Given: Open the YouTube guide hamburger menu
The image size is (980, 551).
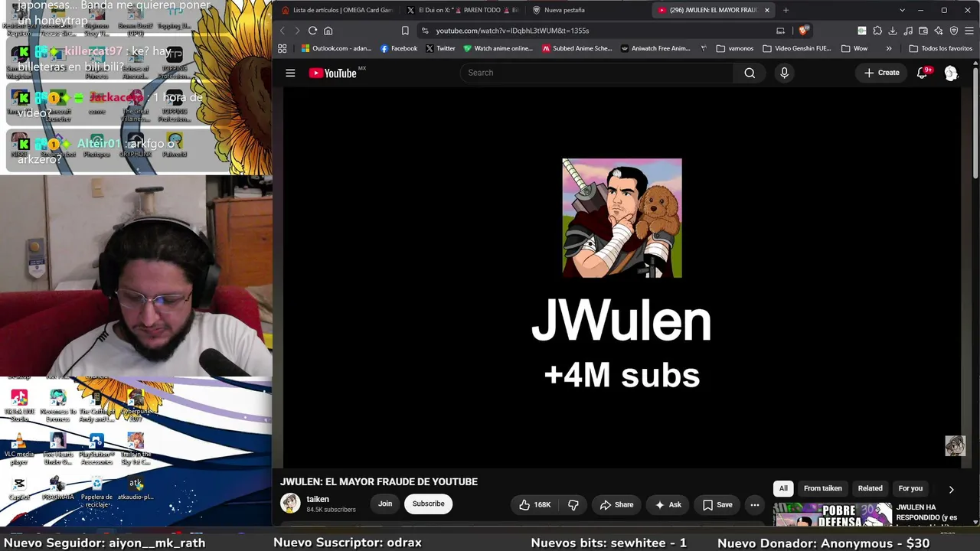Looking at the screenshot, I should (x=290, y=73).
